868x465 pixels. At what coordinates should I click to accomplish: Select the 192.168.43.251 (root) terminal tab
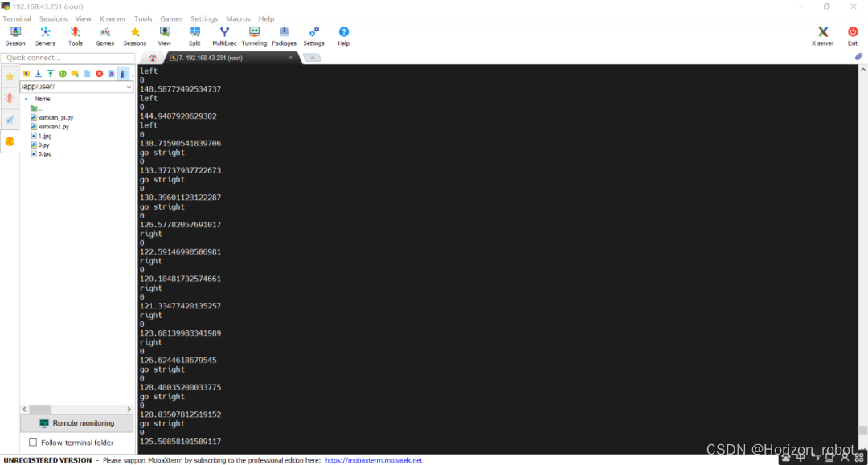[231, 58]
